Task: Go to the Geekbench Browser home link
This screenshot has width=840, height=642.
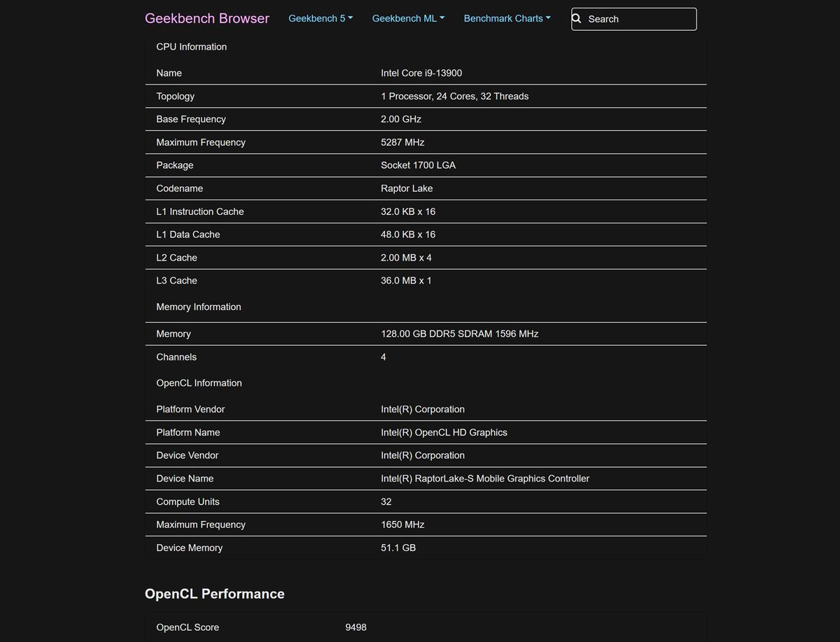Action: (206, 18)
